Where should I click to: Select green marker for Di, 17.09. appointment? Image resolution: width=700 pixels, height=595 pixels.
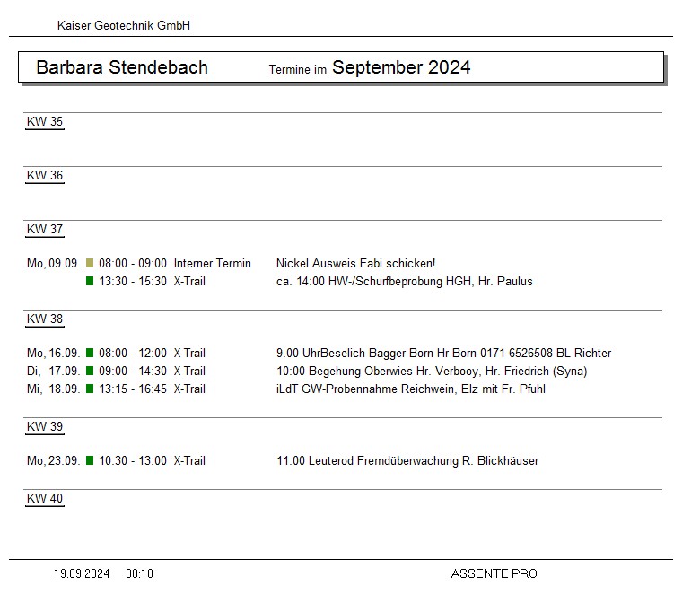pyautogui.click(x=90, y=371)
